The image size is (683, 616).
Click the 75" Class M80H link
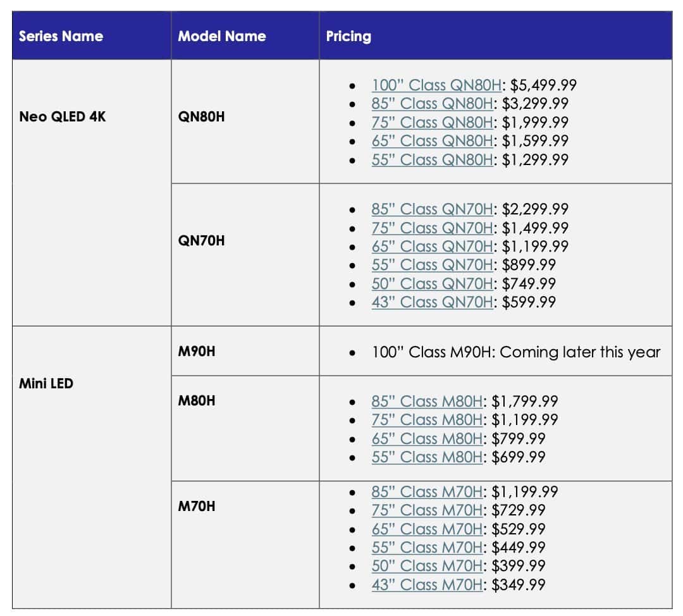[x=427, y=420]
